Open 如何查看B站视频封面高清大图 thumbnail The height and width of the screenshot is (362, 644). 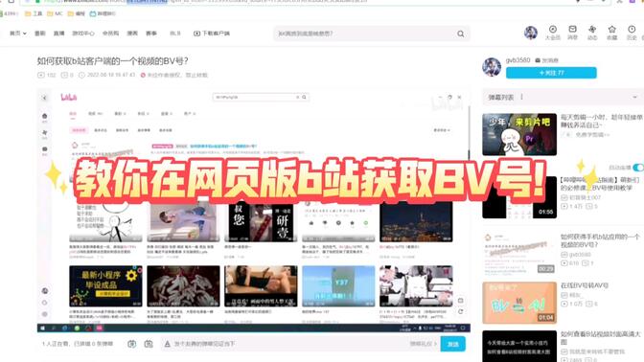(519, 346)
